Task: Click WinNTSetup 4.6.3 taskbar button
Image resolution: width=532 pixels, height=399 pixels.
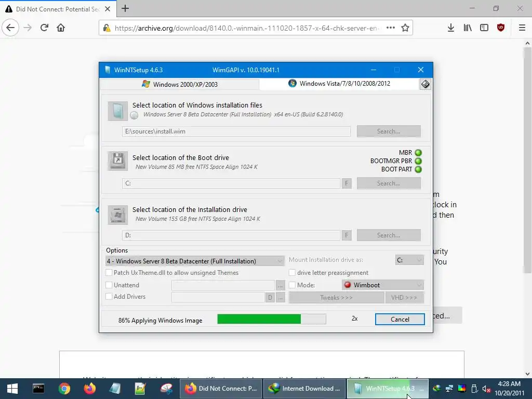Action: 388,389
